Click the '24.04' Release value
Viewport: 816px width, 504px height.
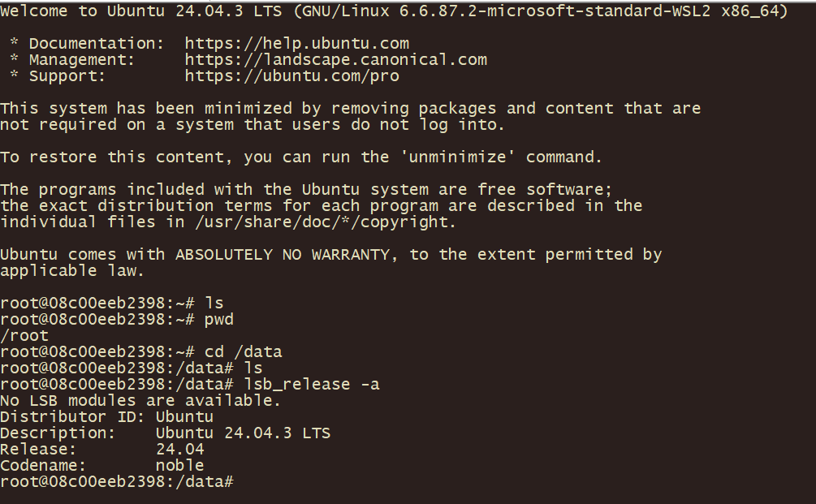tap(179, 450)
